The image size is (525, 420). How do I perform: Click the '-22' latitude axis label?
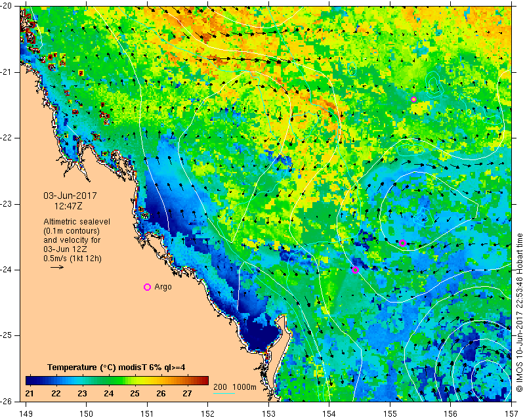click(x=6, y=138)
